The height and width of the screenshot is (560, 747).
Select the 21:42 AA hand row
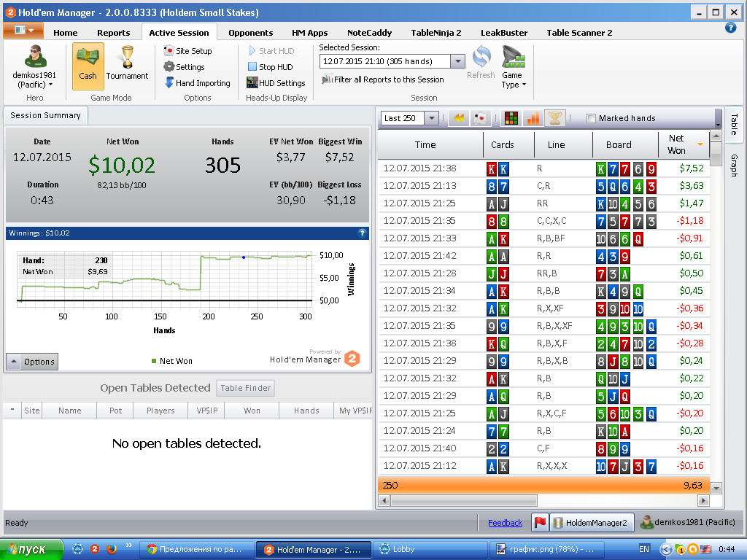point(543,256)
